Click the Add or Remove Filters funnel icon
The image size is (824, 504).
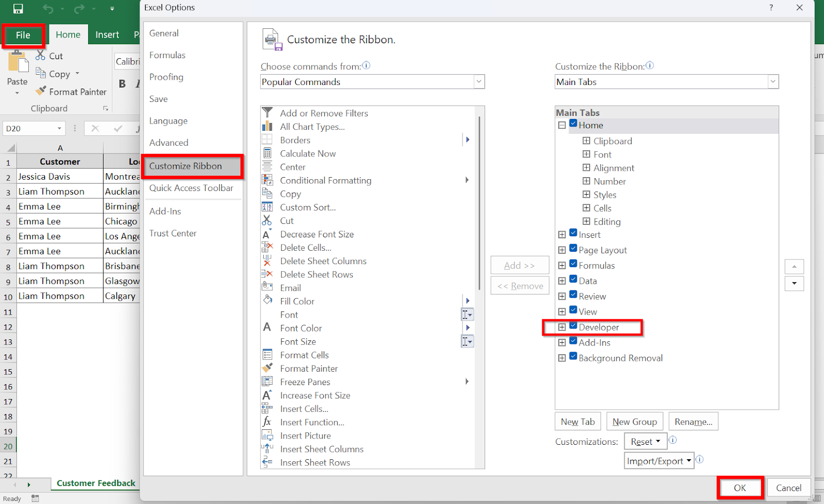point(267,113)
